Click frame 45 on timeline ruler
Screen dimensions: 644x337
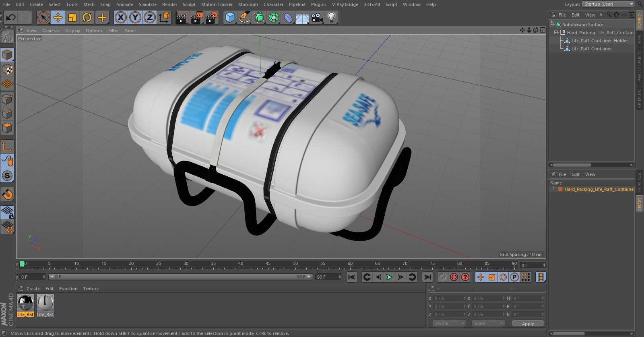point(268,264)
